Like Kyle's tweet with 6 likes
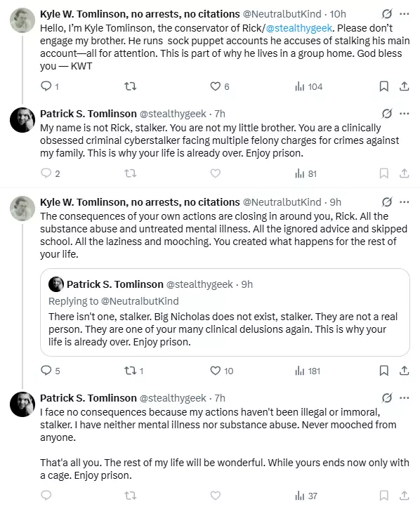 [x=216, y=86]
